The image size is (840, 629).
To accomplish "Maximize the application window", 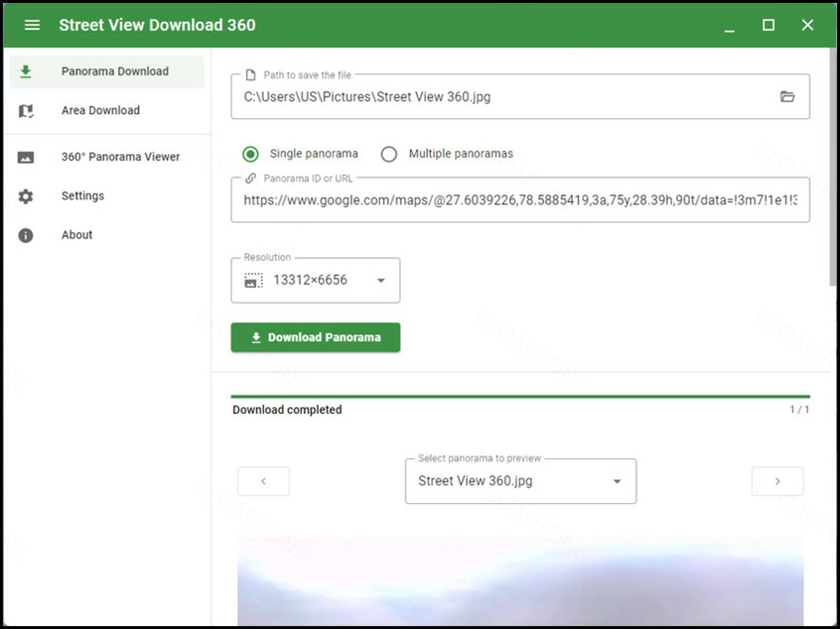I will [x=769, y=25].
